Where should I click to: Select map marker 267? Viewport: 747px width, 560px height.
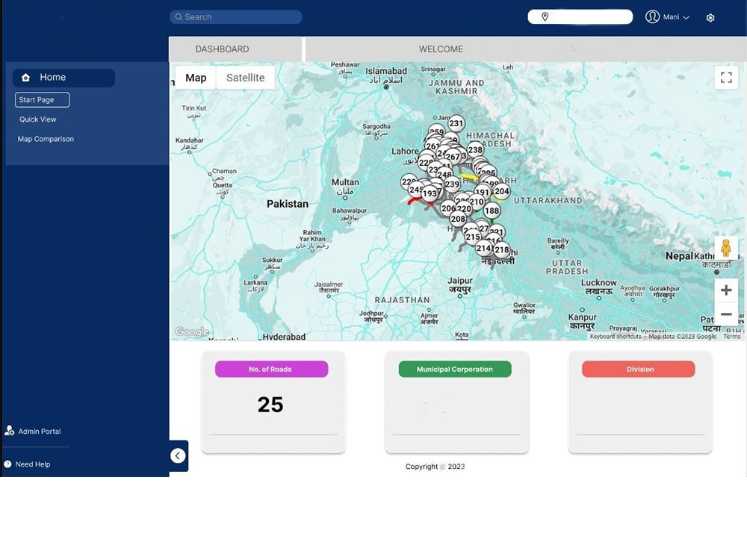coord(453,157)
